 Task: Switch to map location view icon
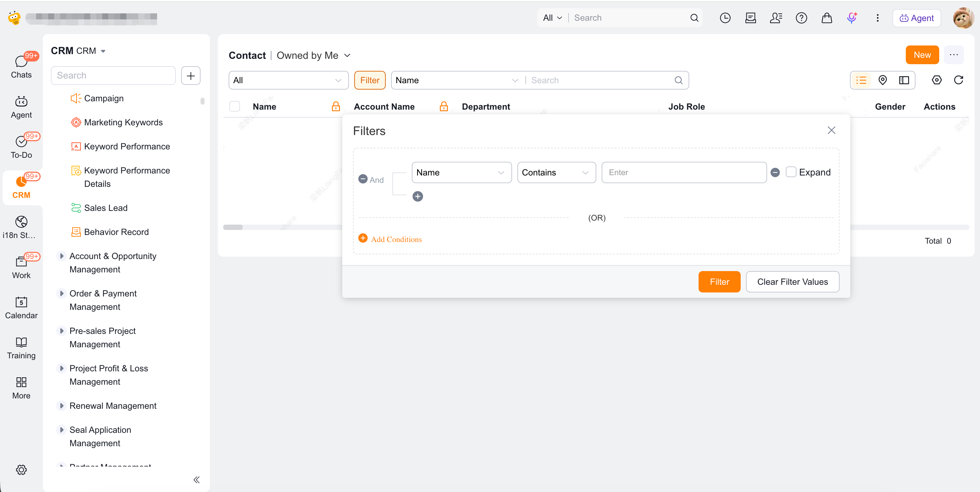883,80
